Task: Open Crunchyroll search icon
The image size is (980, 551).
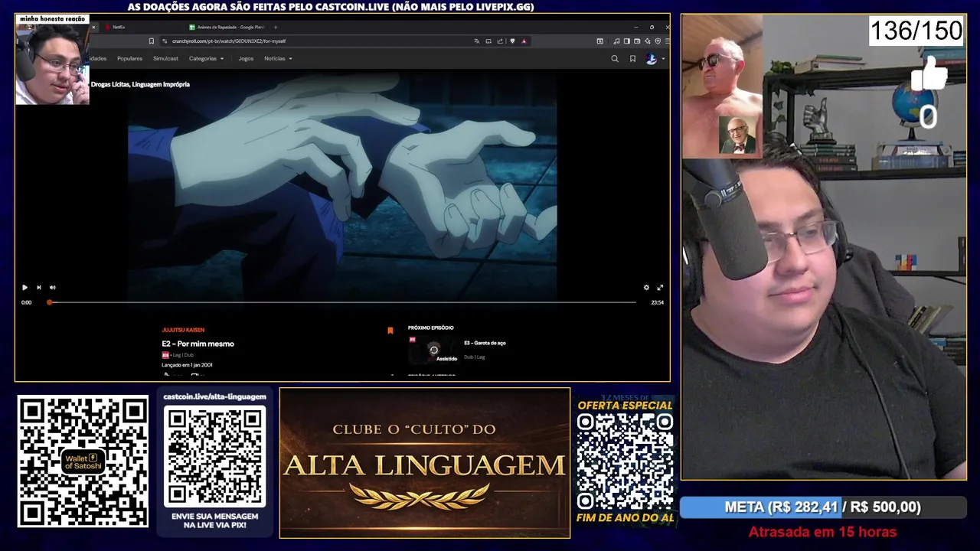Action: click(x=615, y=58)
